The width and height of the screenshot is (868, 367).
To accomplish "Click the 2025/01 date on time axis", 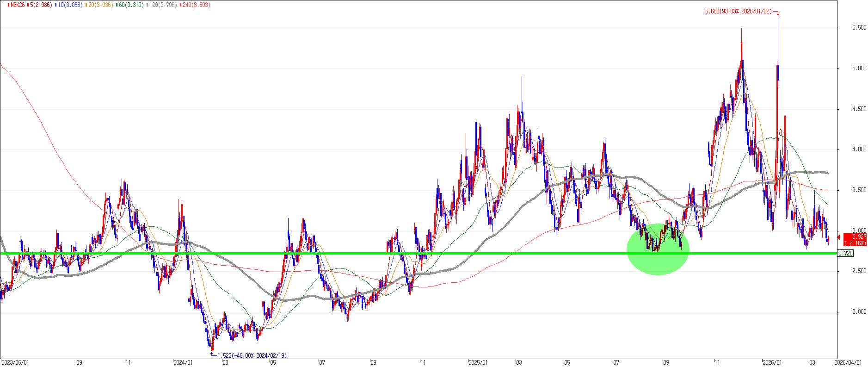I will tap(478, 362).
